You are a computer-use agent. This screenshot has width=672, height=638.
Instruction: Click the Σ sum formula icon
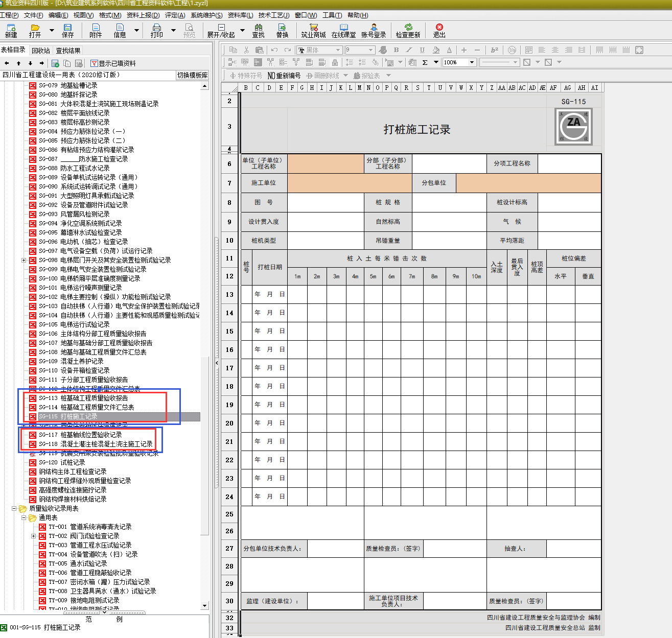425,62
